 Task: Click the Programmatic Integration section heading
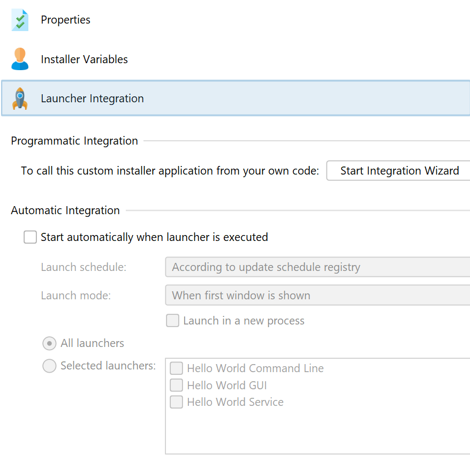tap(74, 141)
